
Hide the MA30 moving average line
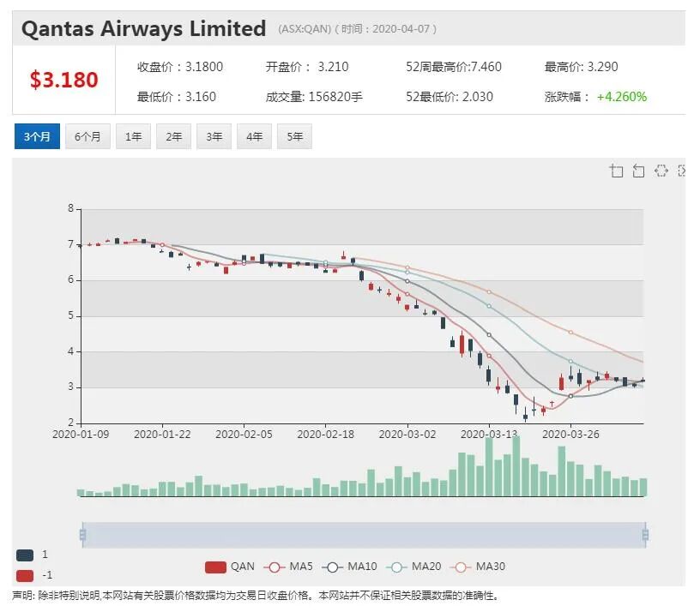(x=477, y=567)
